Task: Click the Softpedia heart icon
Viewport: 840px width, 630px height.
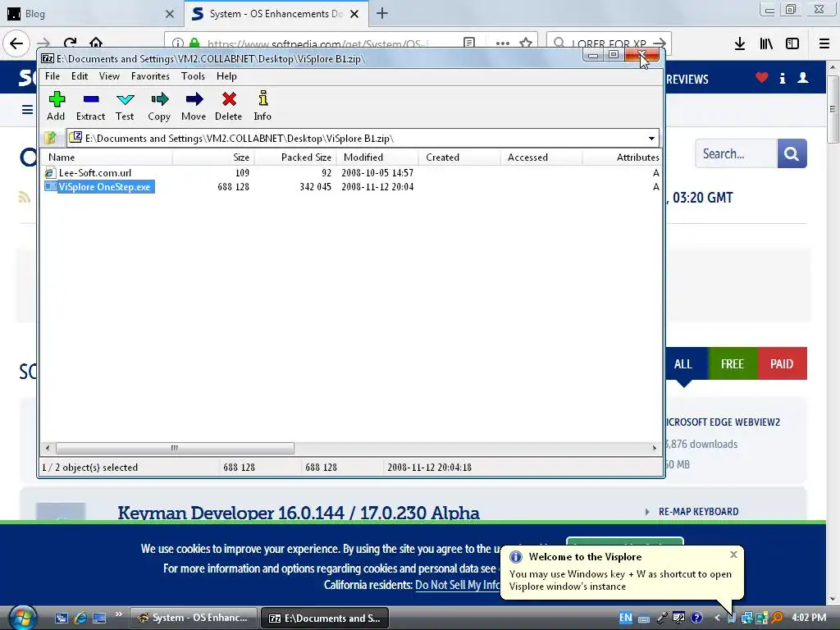Action: 762,78
